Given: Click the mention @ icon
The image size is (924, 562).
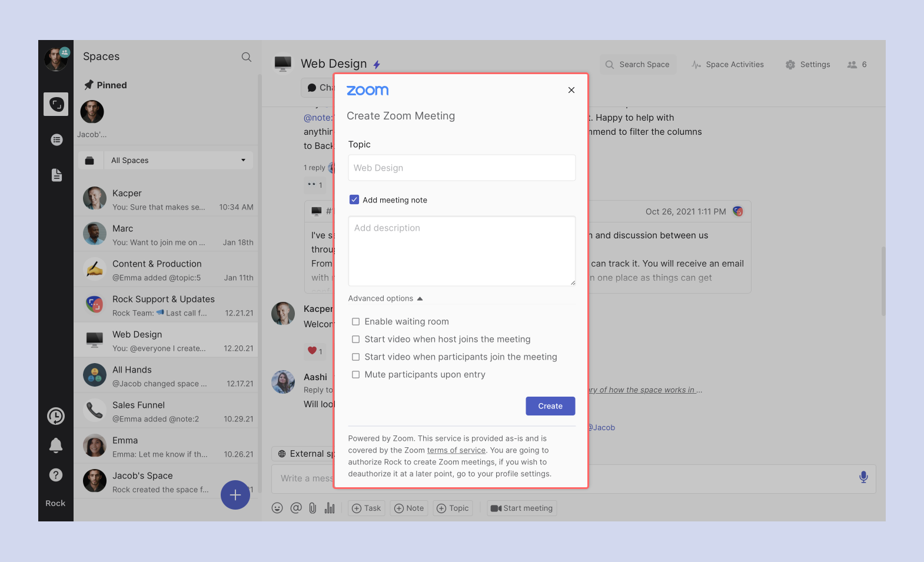Looking at the screenshot, I should pos(295,508).
